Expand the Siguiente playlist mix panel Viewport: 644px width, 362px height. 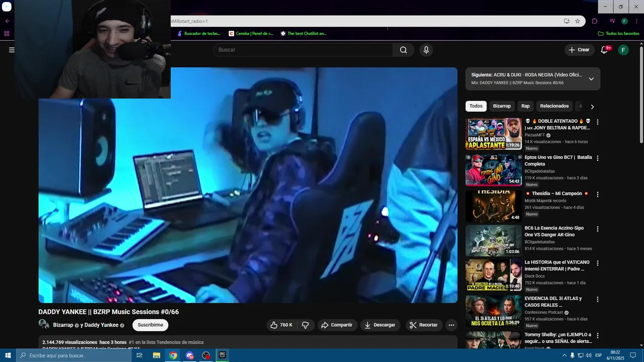pos(591,79)
